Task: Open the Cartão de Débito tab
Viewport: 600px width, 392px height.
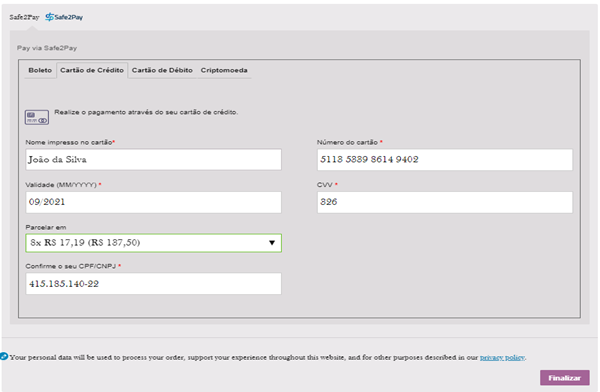Action: (x=162, y=70)
